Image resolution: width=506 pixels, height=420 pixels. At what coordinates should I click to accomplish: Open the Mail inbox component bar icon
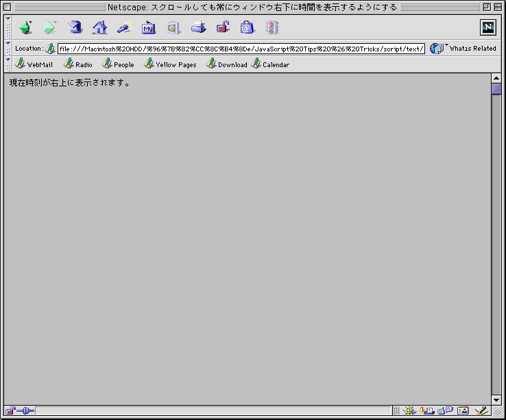426,410
